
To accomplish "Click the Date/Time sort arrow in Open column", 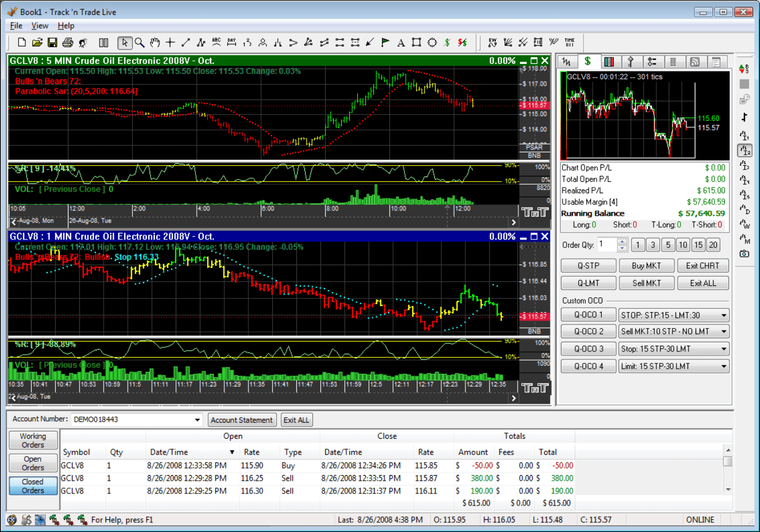I will tap(232, 453).
